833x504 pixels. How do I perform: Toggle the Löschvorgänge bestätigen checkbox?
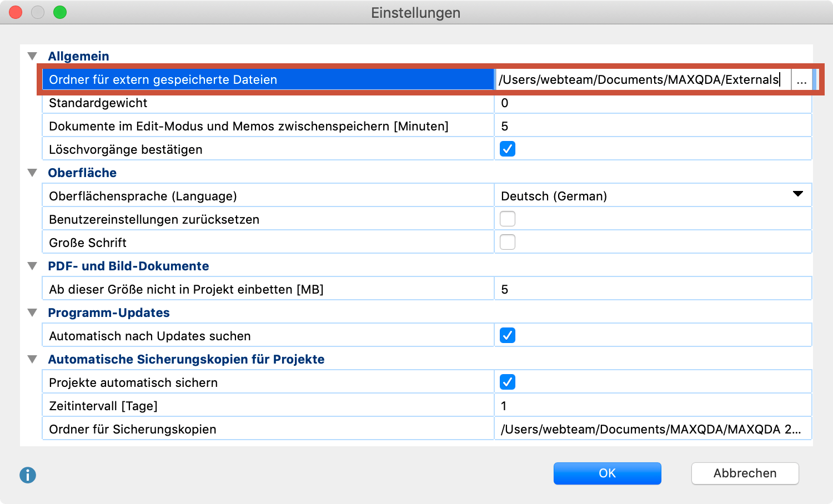click(x=508, y=149)
